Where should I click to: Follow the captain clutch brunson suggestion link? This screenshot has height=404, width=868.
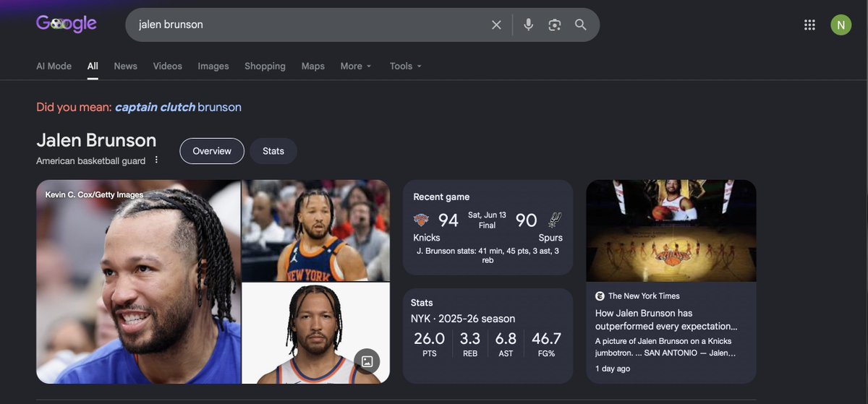coord(178,107)
